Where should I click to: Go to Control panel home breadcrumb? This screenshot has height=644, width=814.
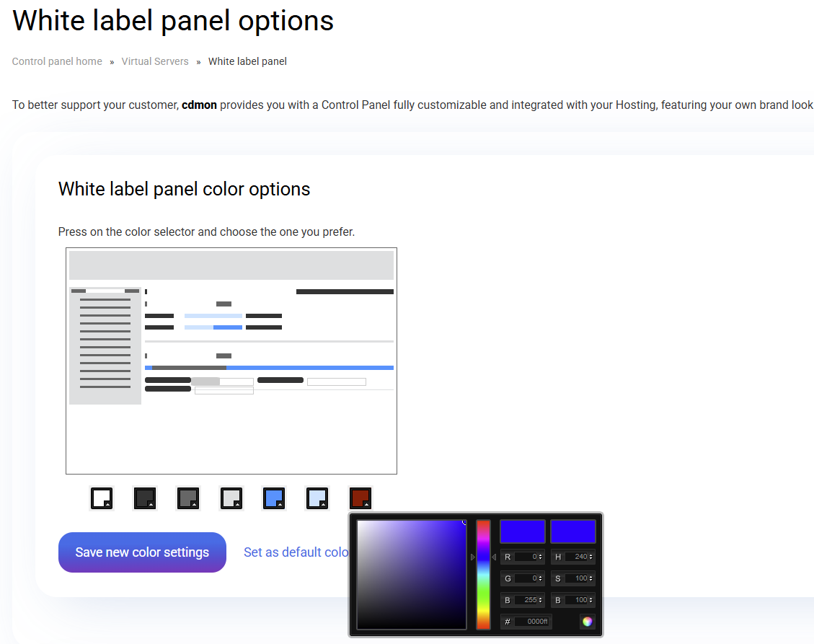(x=57, y=61)
